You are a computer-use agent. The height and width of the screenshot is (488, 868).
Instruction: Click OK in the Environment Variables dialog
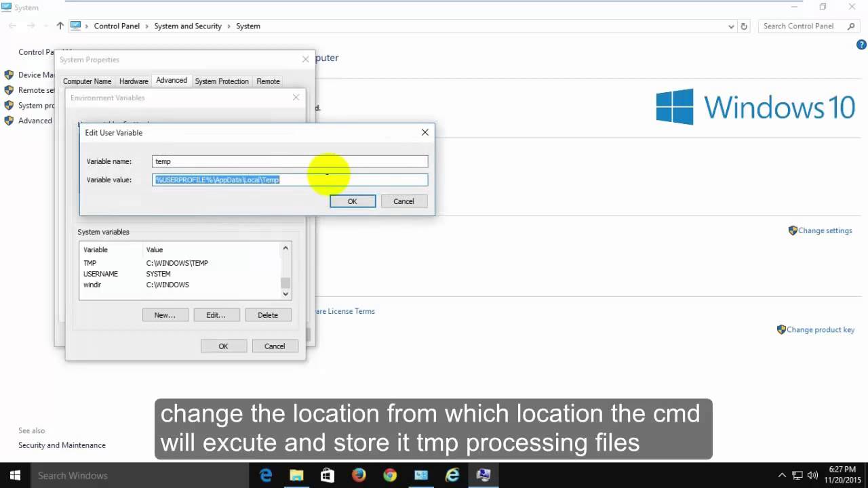click(x=223, y=346)
